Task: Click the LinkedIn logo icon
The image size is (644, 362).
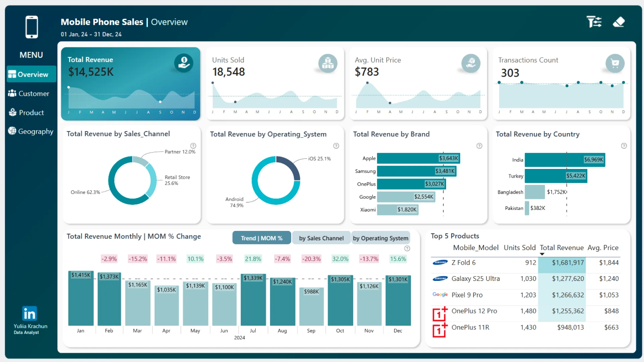Action: [x=30, y=314]
